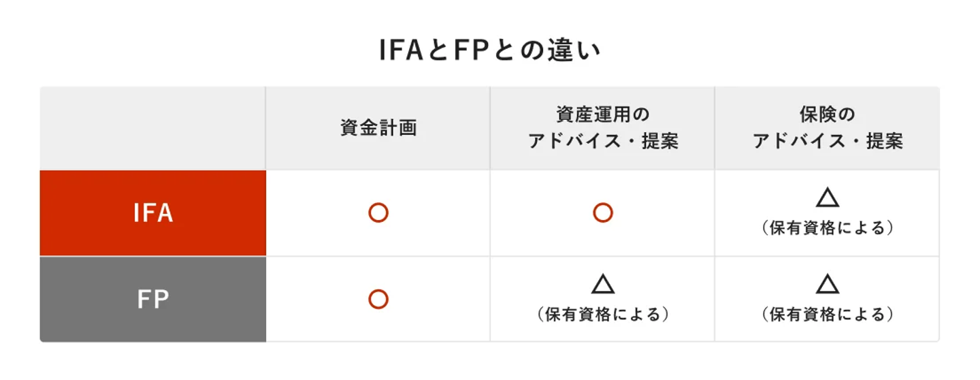
Task: Click the IFAとFPとの違い title
Action: click(x=490, y=52)
